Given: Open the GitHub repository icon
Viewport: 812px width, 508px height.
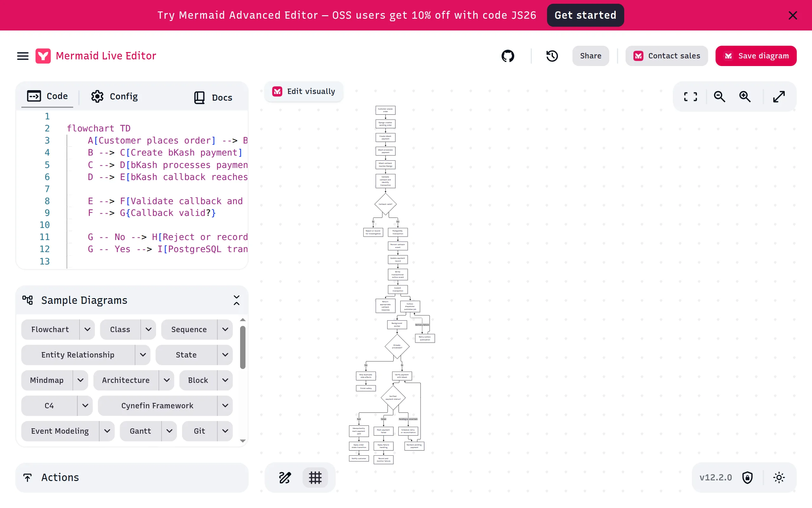Looking at the screenshot, I should 508,56.
